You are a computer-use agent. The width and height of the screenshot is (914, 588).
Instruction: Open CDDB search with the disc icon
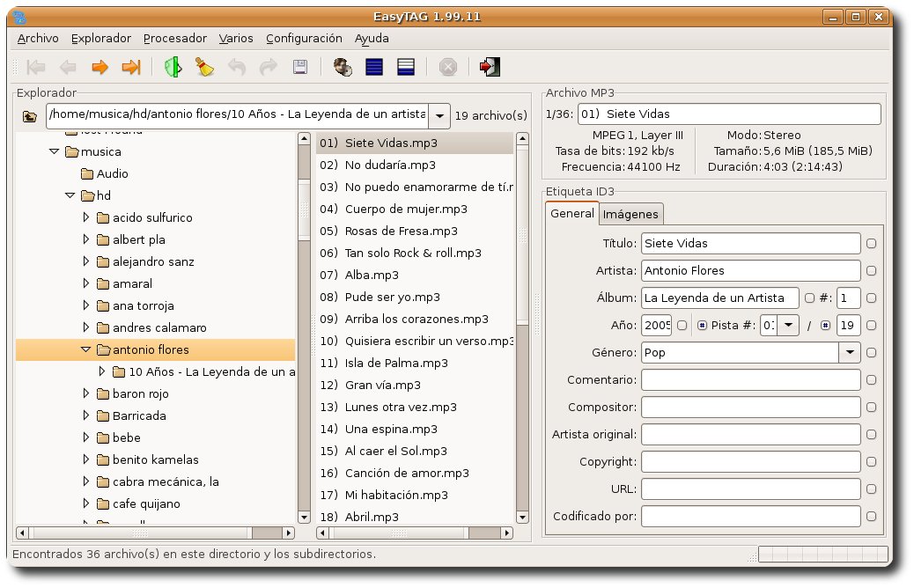coord(343,67)
